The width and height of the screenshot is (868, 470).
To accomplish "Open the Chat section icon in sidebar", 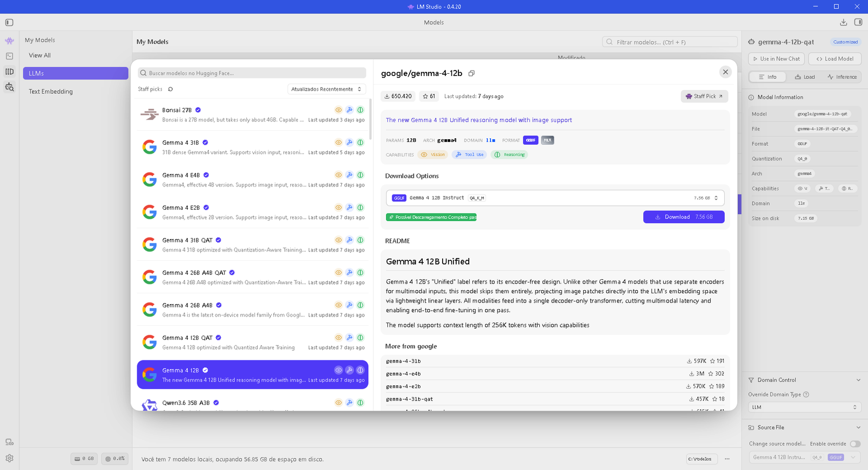I will 9,41.
